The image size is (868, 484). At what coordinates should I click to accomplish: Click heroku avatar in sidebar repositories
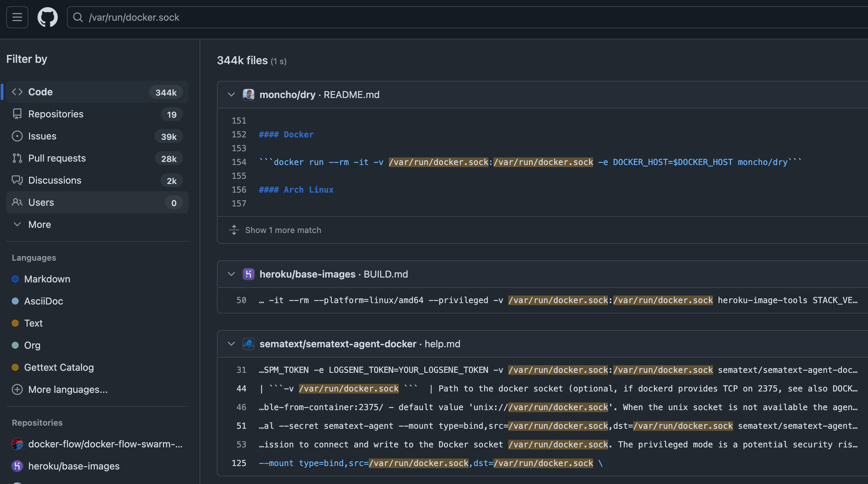[x=17, y=466]
